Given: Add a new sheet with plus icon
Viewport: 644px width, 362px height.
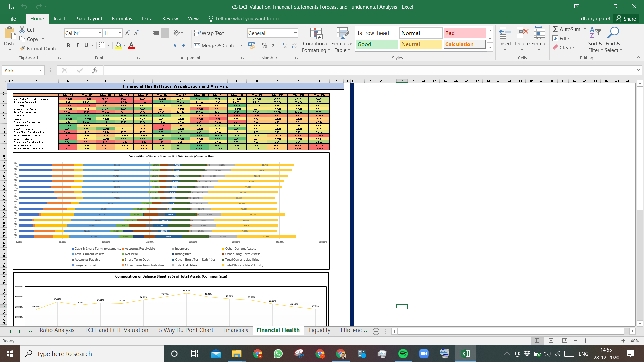Looking at the screenshot, I should pos(376,331).
